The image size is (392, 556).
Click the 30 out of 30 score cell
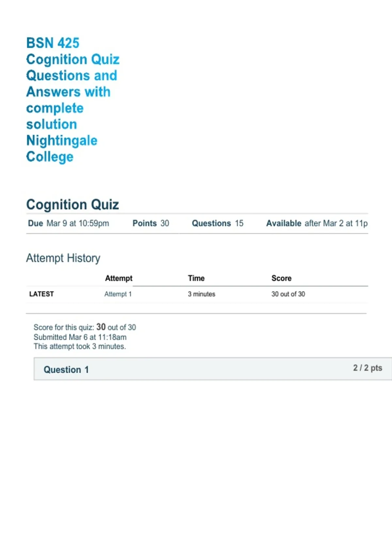tap(288, 294)
